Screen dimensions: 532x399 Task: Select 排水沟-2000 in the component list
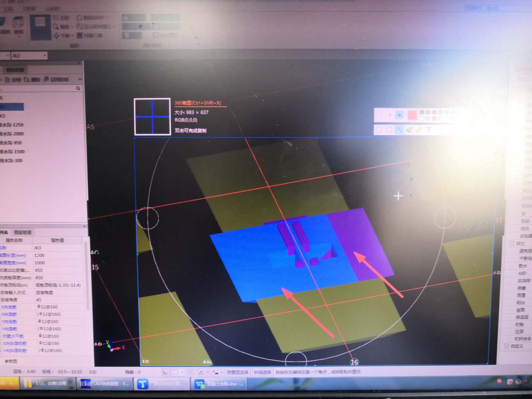11,134
